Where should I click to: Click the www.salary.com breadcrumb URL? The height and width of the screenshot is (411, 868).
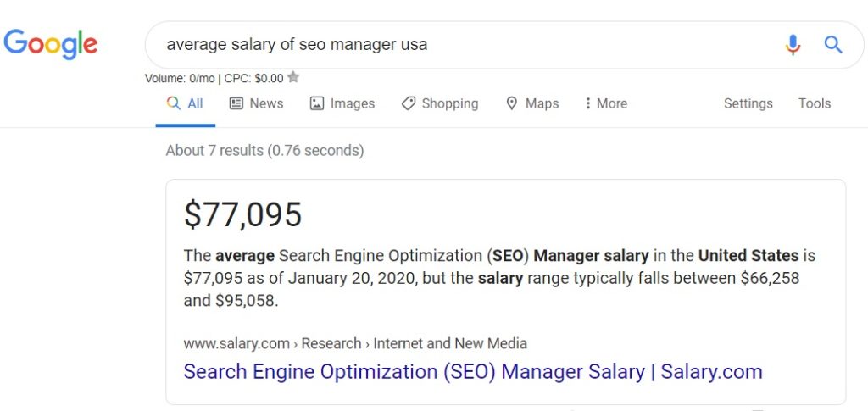pyautogui.click(x=237, y=343)
